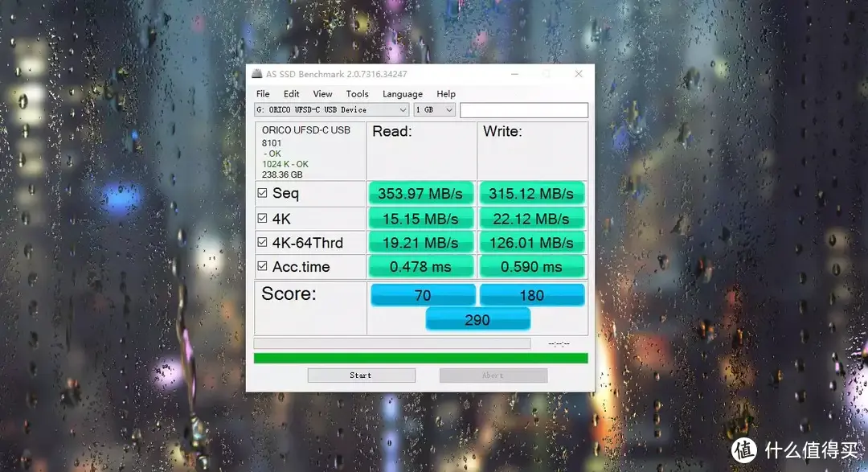This screenshot has height=472, width=868.
Task: Click the 238.36 GB capacity text
Action: [x=282, y=174]
